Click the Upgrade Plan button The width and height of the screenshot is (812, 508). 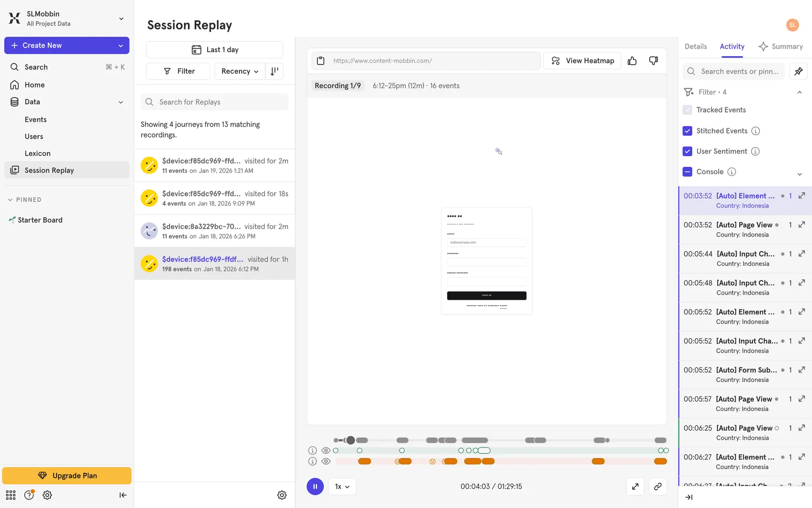tap(67, 475)
